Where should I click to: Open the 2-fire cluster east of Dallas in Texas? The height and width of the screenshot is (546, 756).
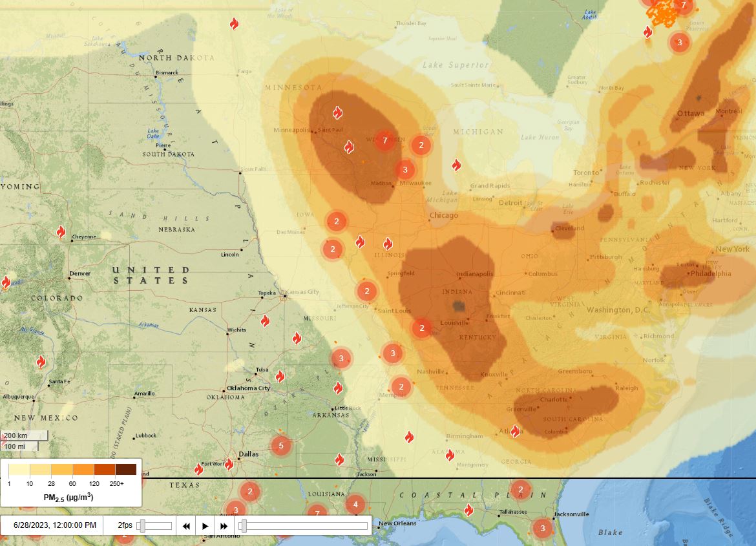pyautogui.click(x=250, y=492)
